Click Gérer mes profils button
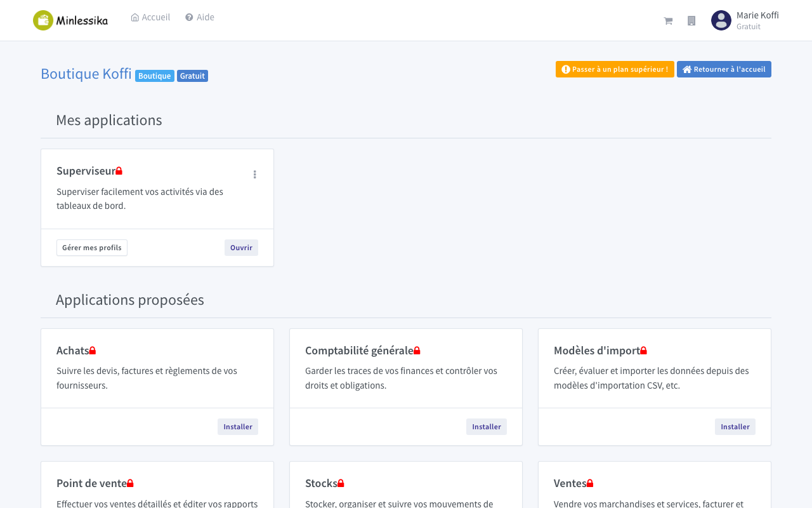The height and width of the screenshot is (508, 812). [92, 248]
